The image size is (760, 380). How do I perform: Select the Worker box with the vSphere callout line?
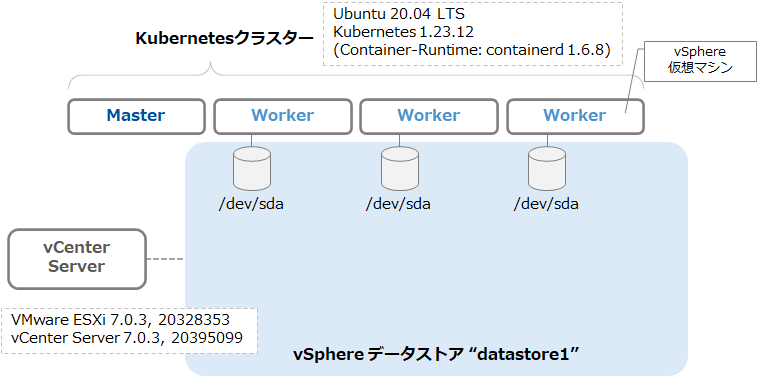click(575, 116)
